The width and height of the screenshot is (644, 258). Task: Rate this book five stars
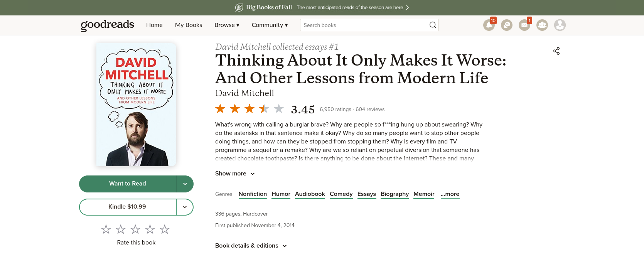[165, 229]
